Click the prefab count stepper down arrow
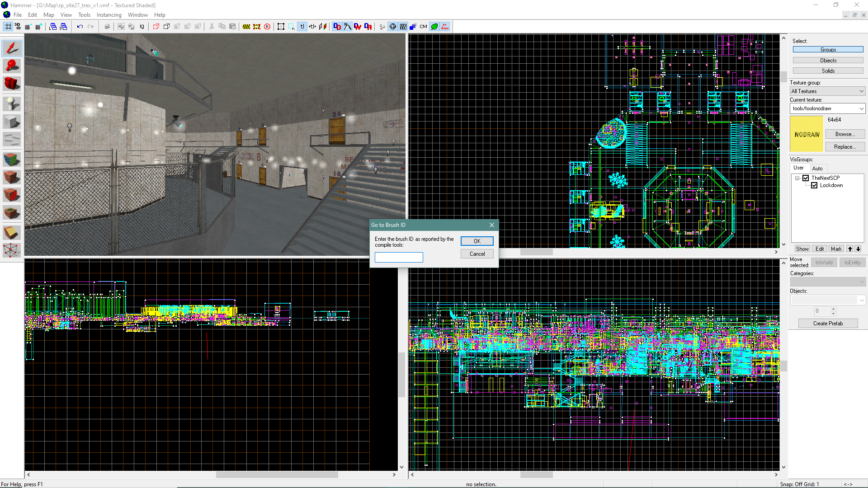This screenshot has height=488, width=868. coord(833,314)
